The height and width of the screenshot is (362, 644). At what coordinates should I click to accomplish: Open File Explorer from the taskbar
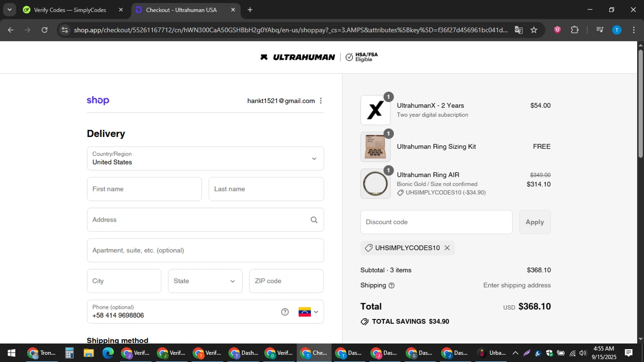(89, 353)
